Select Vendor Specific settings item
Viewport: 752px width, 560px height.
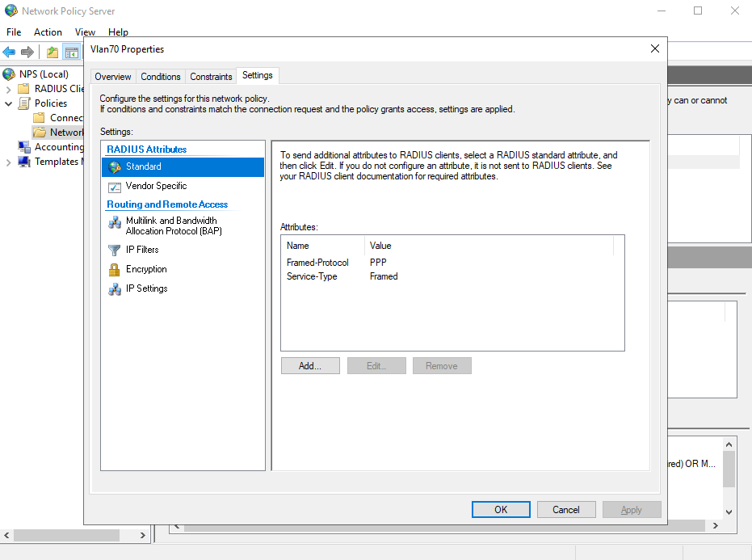coord(183,186)
